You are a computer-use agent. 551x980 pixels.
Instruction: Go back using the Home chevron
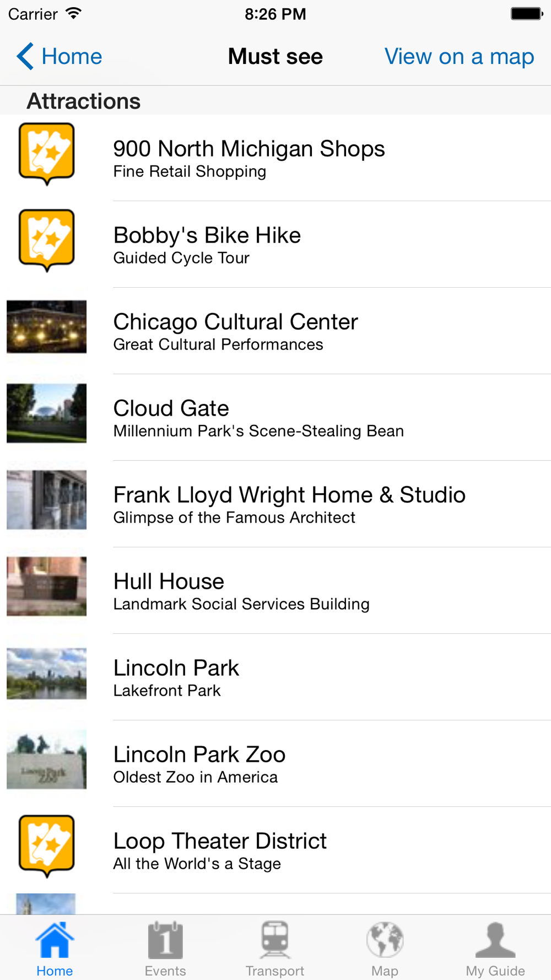point(25,56)
